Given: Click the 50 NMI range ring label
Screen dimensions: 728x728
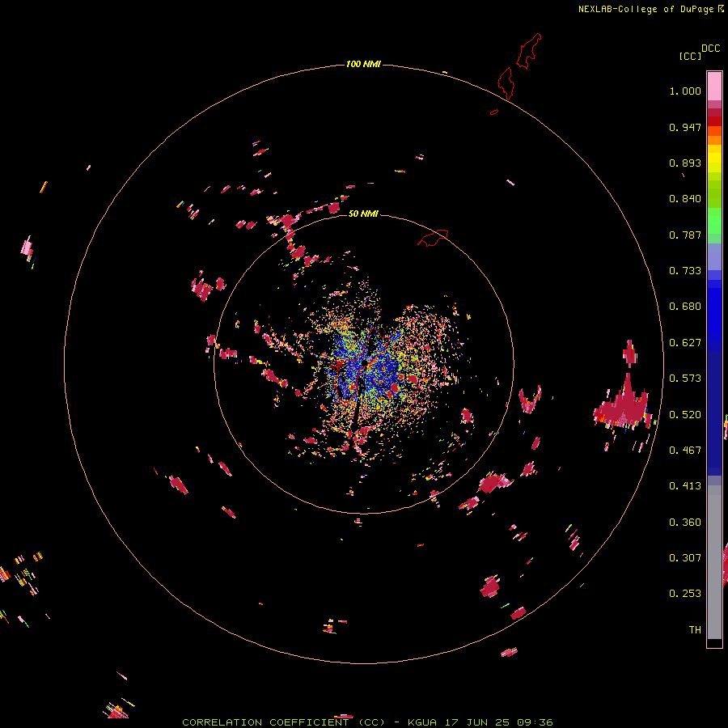Looking at the screenshot, I should pos(363,214).
